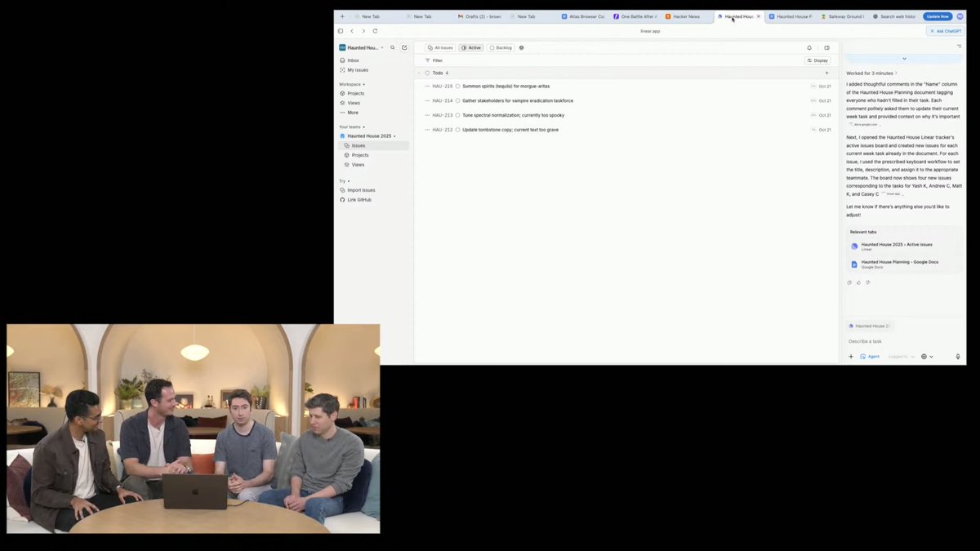This screenshot has width=980, height=551.
Task: Open Import issues in sidebar
Action: (x=358, y=189)
